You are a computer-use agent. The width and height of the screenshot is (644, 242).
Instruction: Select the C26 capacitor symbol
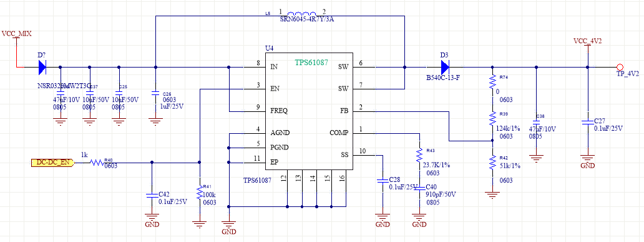point(155,93)
